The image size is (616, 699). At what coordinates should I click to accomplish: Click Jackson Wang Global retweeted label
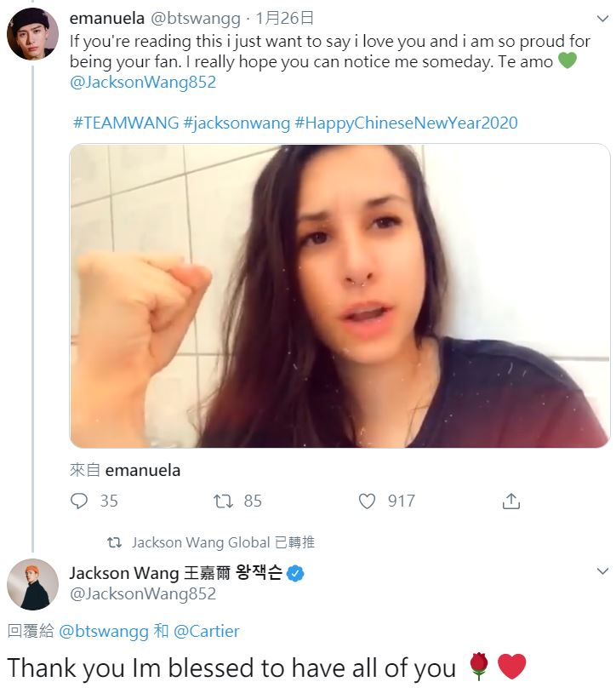201,542
